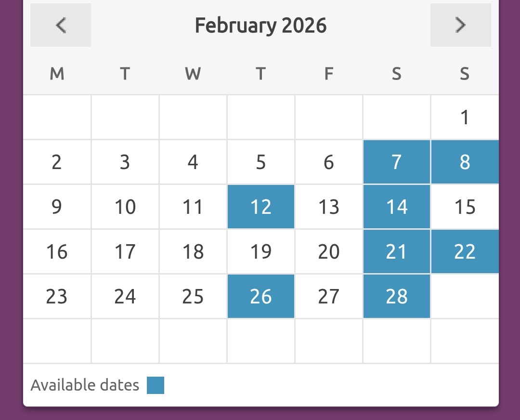520x420 pixels.
Task: Click unavailable date February 13
Action: tap(329, 207)
